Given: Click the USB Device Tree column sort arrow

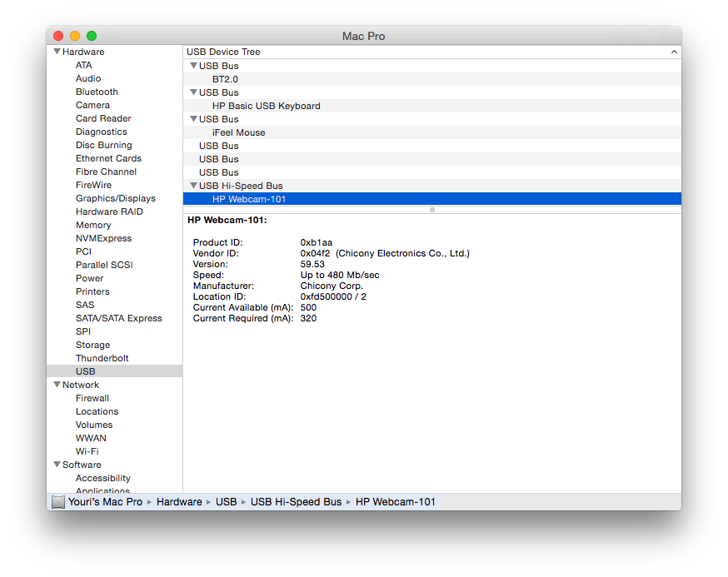Looking at the screenshot, I should coord(673,52).
